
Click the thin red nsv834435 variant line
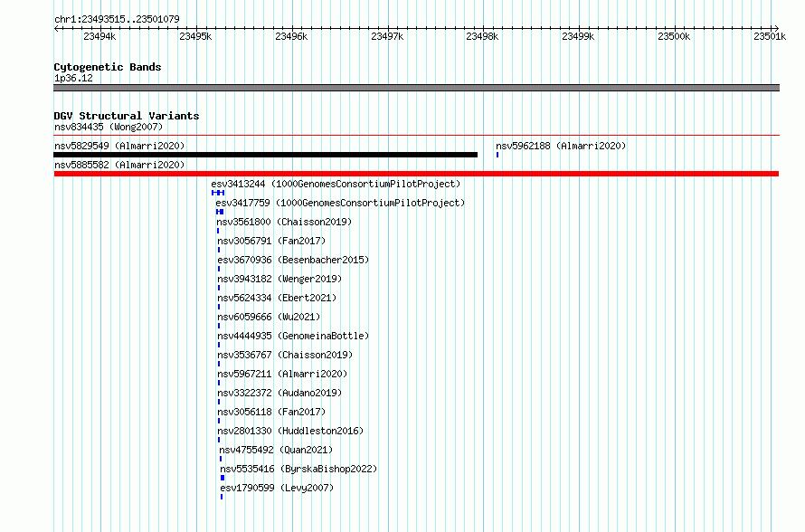pyautogui.click(x=416, y=136)
